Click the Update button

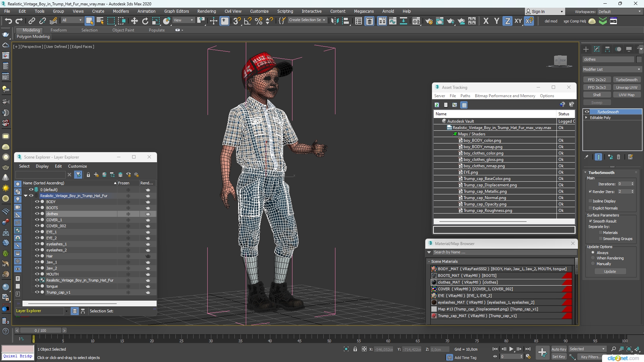click(x=610, y=271)
